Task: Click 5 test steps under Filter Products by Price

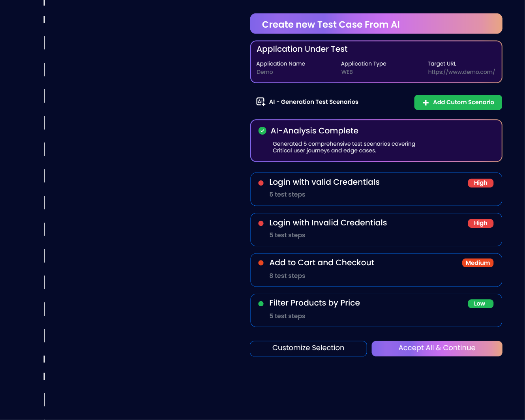Action: click(x=287, y=316)
